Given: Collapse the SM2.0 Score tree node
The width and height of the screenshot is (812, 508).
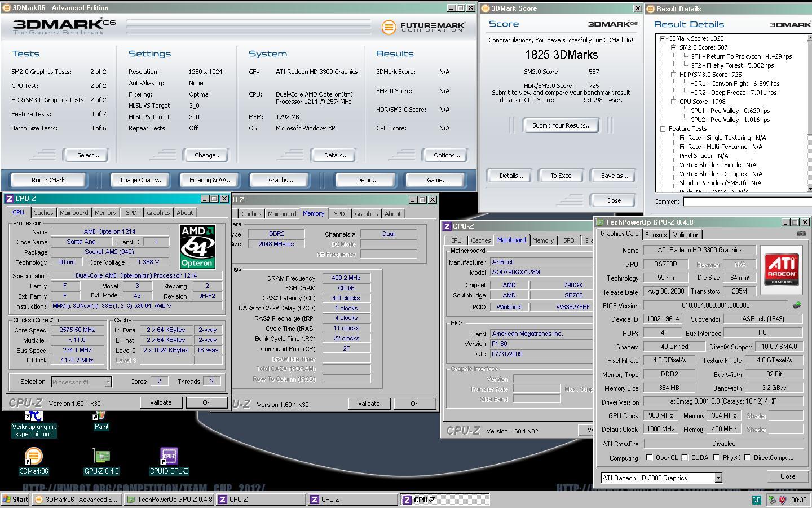Looking at the screenshot, I should [673, 47].
